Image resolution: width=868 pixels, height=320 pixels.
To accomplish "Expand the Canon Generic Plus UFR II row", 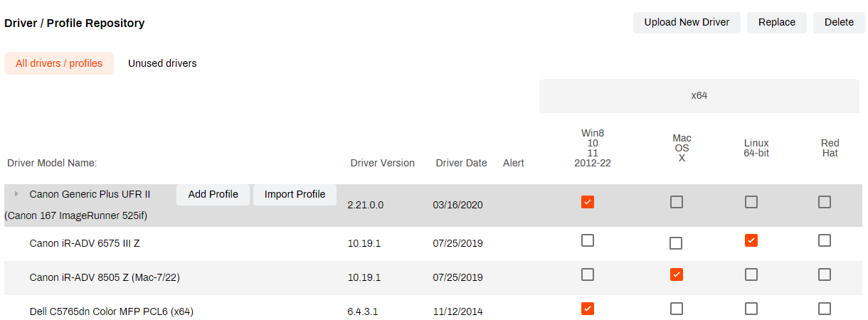I will pyautogui.click(x=16, y=193).
